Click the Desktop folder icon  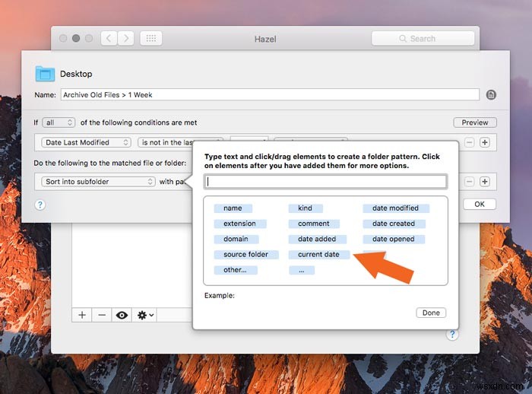tap(45, 74)
